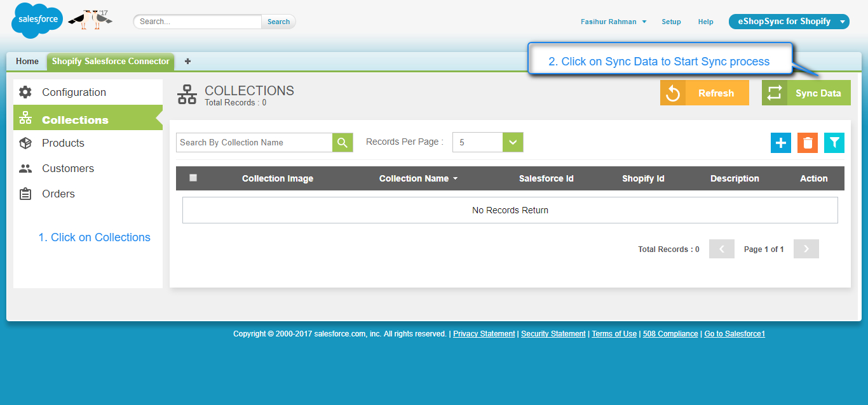The width and height of the screenshot is (868, 405).
Task: Sort by the Collection Name column
Action: click(x=418, y=178)
